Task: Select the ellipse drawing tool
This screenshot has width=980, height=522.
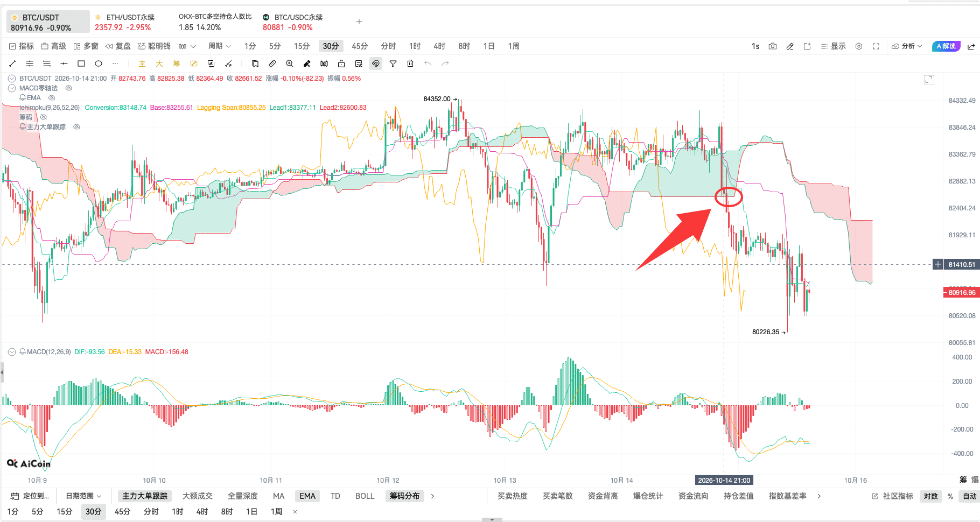Action: click(99, 64)
